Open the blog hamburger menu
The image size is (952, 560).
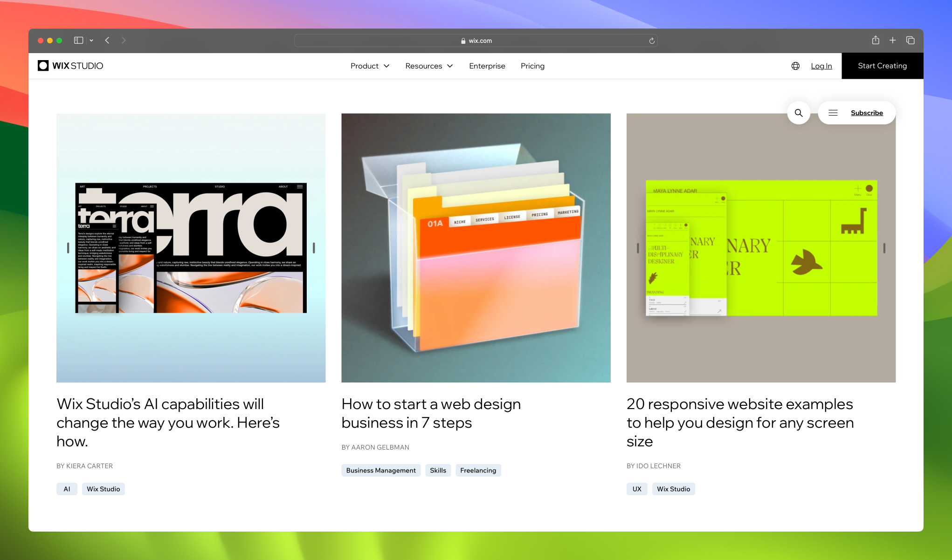pyautogui.click(x=833, y=112)
